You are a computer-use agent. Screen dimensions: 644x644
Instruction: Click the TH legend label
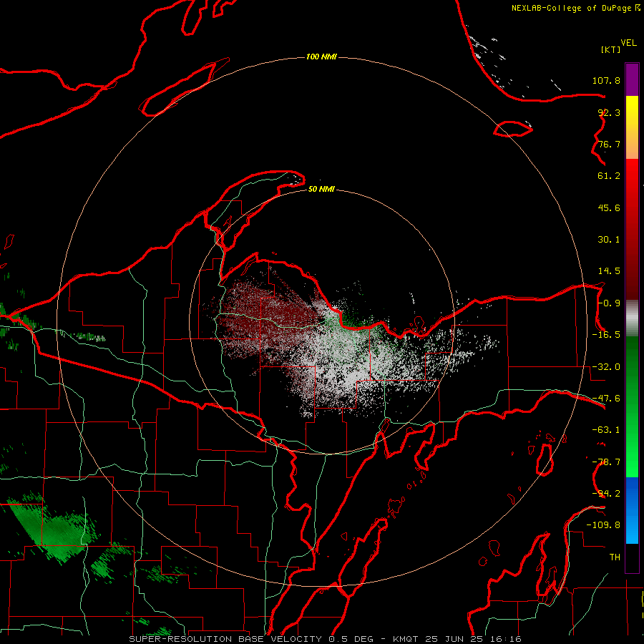coord(615,557)
